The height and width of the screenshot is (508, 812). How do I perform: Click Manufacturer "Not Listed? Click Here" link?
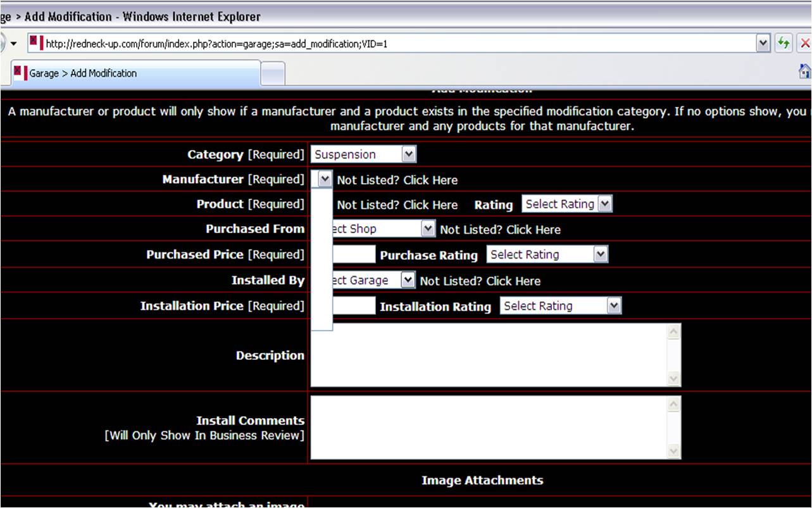[397, 181]
